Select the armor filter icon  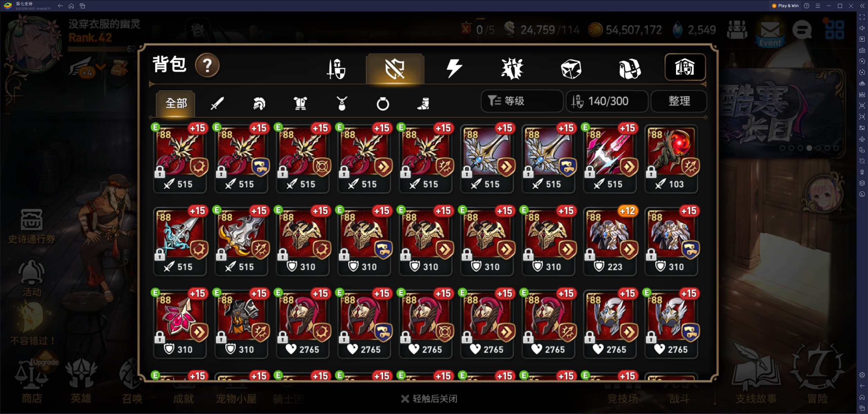(300, 103)
